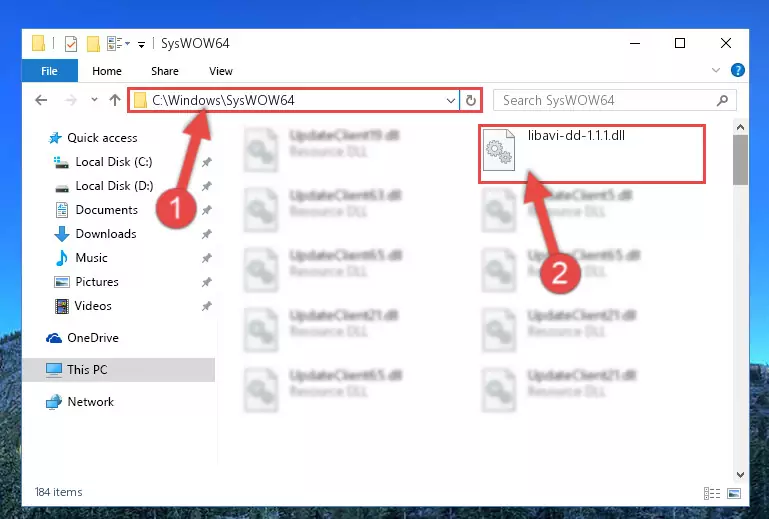769x519 pixels.
Task: Click the Local Disk (D:) drive icon
Action: click(62, 188)
